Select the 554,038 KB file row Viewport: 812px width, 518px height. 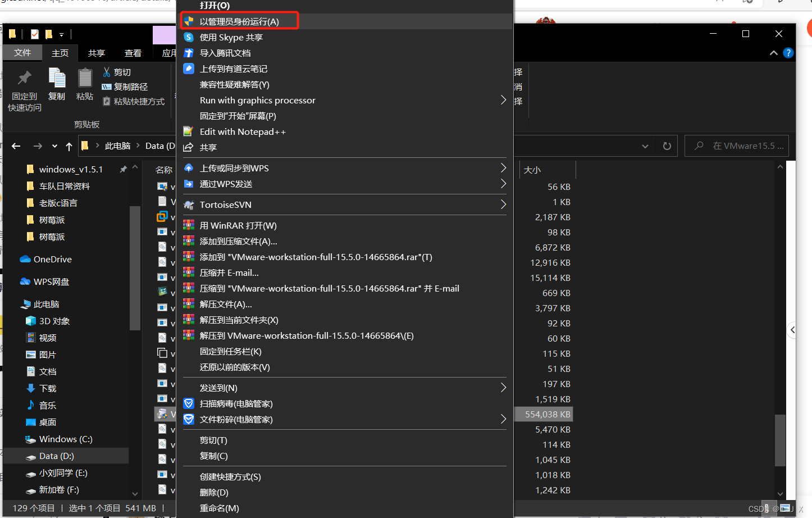(364, 414)
